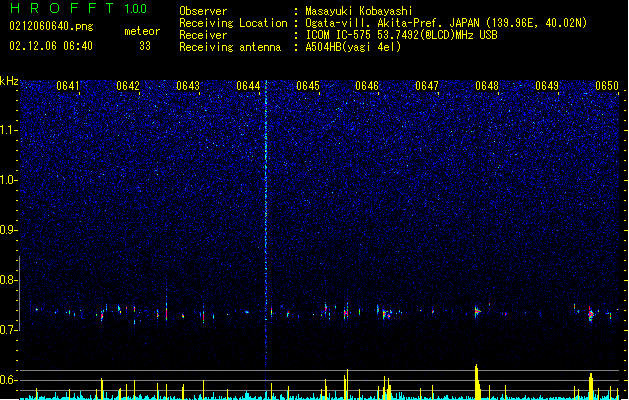Click the 0648 time marker
The width and height of the screenshot is (629, 400).
pyautogui.click(x=487, y=86)
